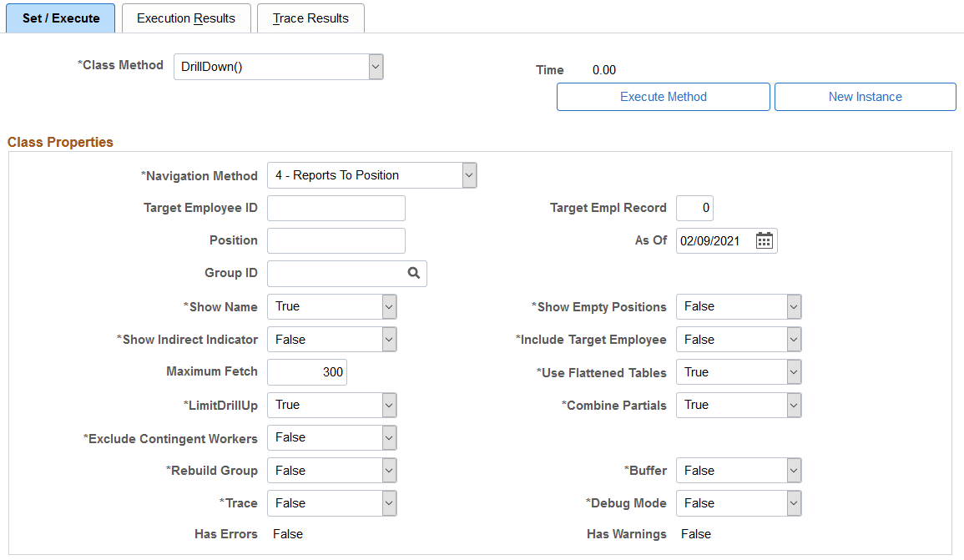The width and height of the screenshot is (964, 560).
Task: Click the Rebuild Group dropdown arrow
Action: (388, 470)
